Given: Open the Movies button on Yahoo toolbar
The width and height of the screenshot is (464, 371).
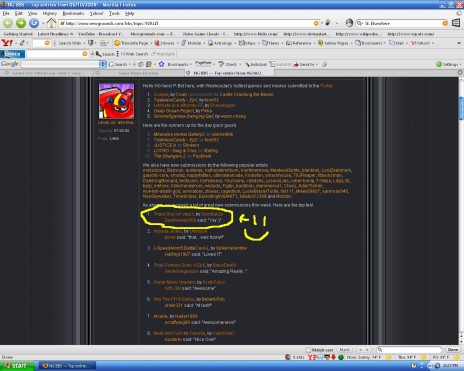Looking at the screenshot, I should coord(165,43).
